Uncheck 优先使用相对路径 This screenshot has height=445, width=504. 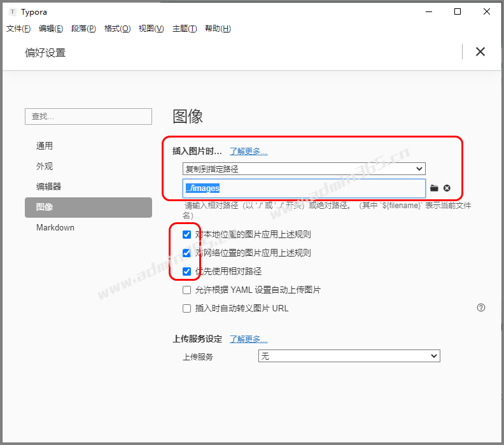pos(186,271)
